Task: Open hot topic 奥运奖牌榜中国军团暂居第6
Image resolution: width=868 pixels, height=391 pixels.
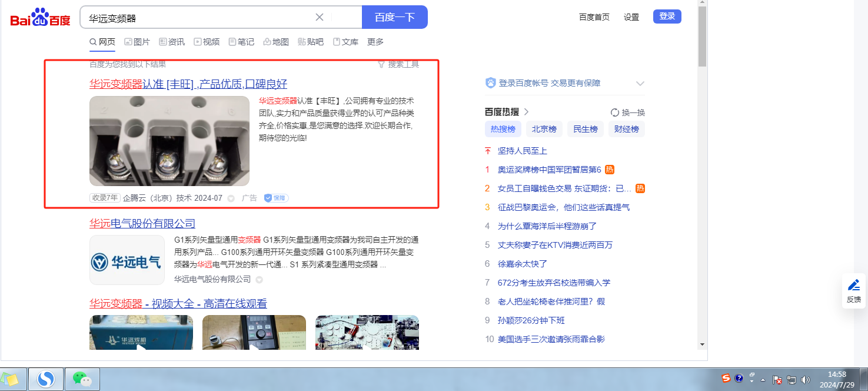Action: 550,170
